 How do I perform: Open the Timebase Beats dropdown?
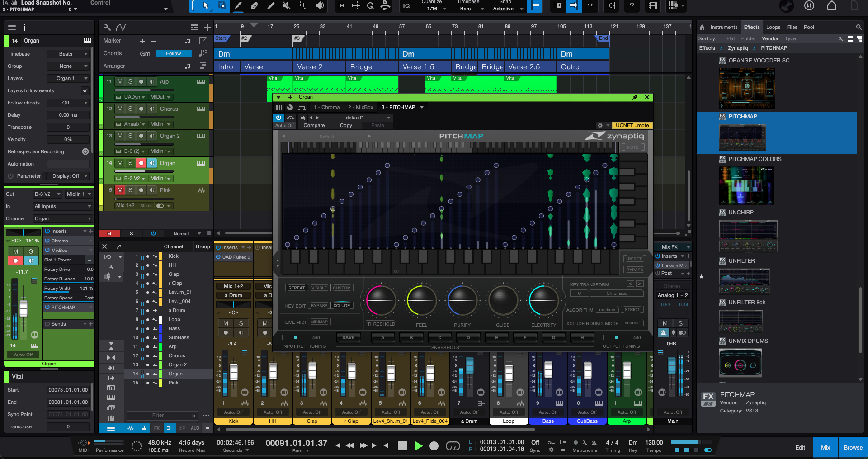coord(68,54)
